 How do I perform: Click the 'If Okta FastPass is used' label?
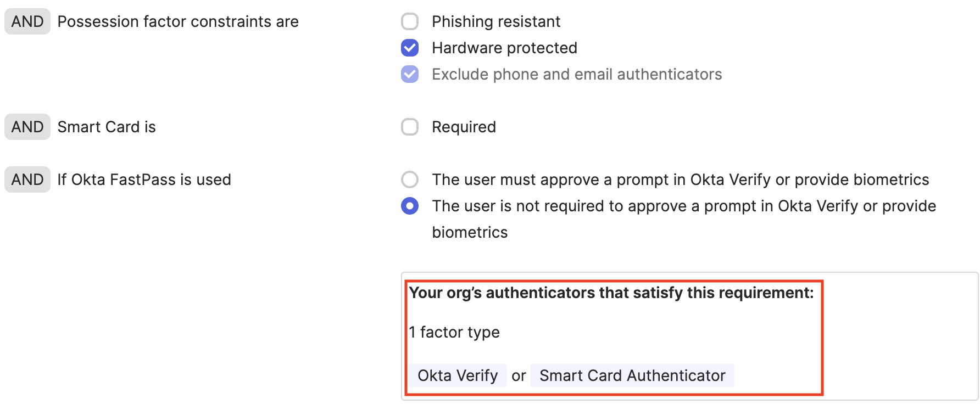144,179
